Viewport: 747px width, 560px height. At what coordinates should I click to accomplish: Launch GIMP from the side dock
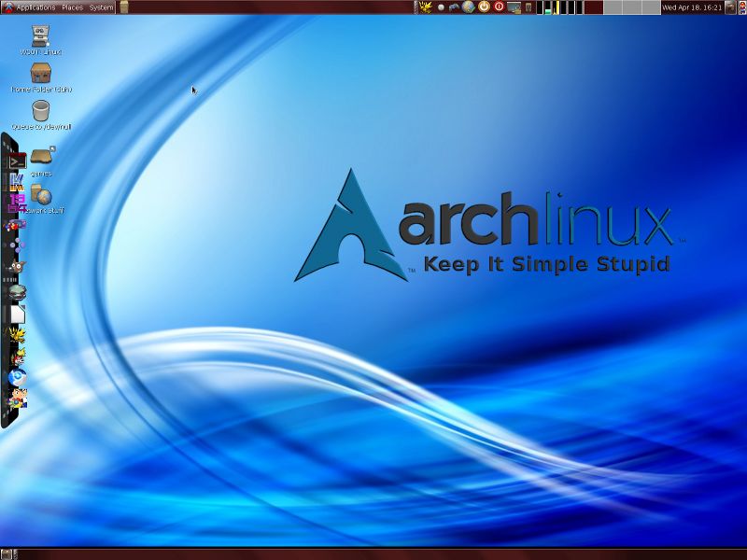click(17, 267)
